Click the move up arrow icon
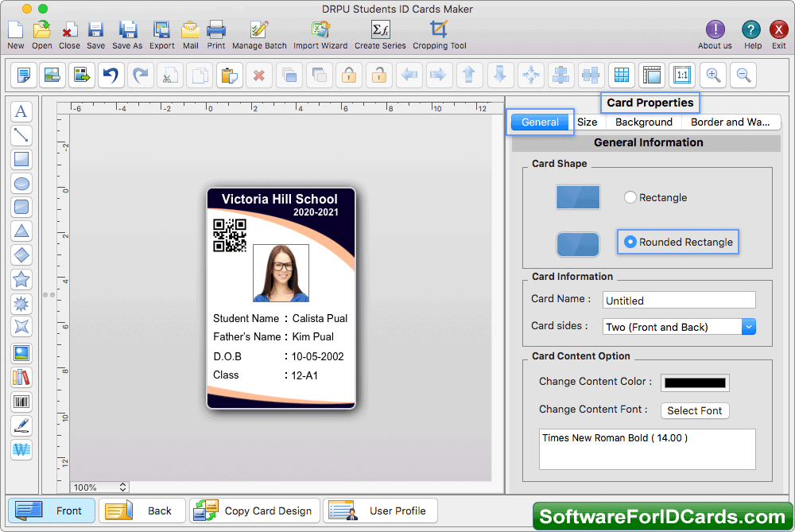The image size is (795, 532). (x=469, y=76)
